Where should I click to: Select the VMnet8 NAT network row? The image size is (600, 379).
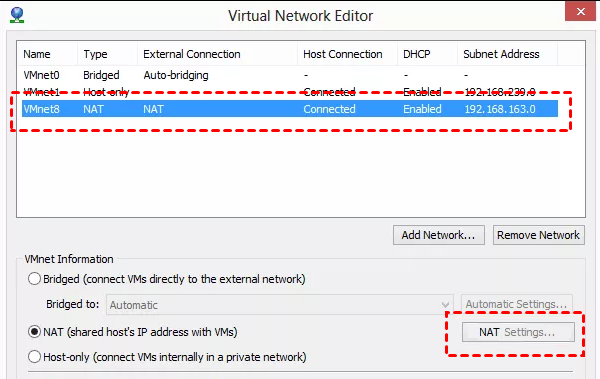point(290,109)
